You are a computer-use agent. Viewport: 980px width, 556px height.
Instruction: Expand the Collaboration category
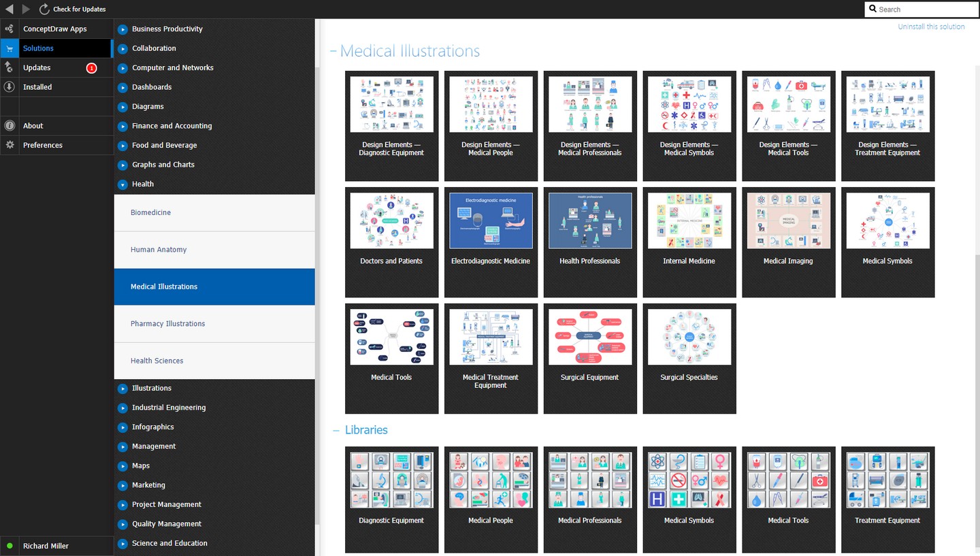click(x=122, y=49)
